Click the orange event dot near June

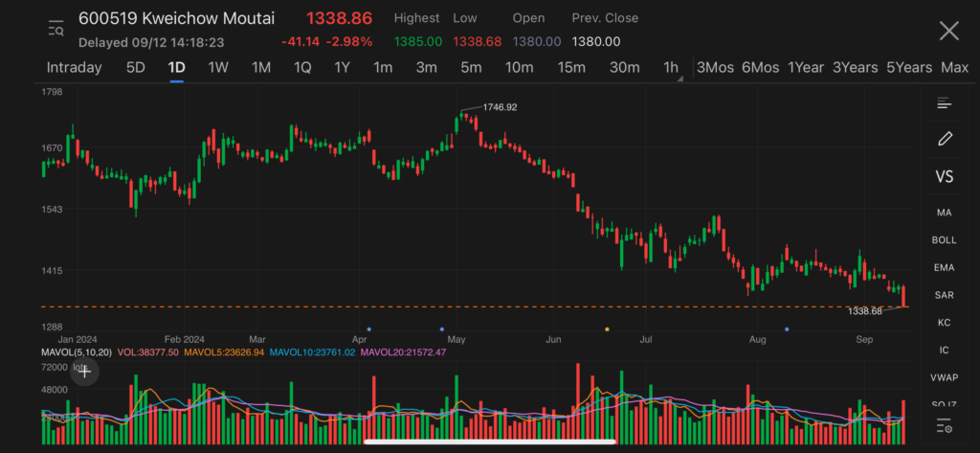(x=607, y=328)
